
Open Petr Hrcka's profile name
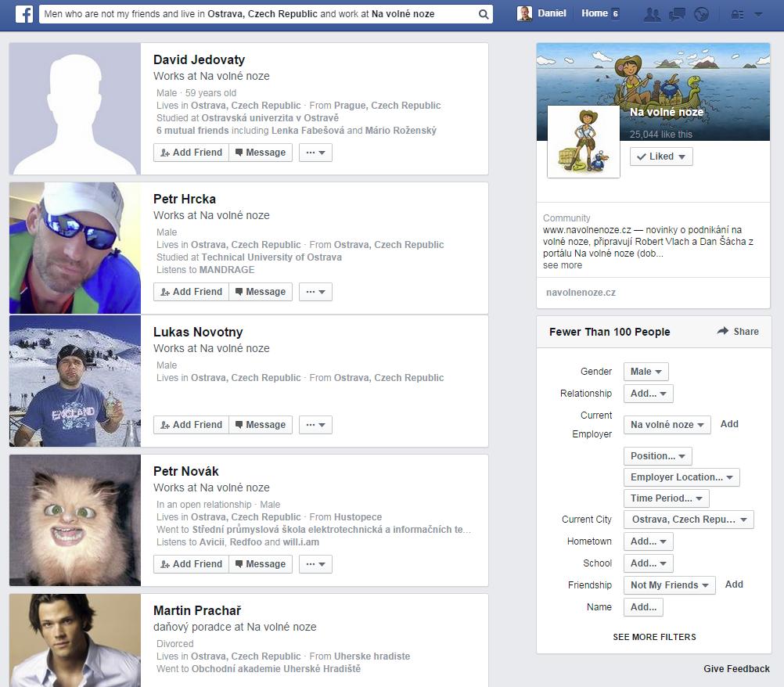click(185, 199)
